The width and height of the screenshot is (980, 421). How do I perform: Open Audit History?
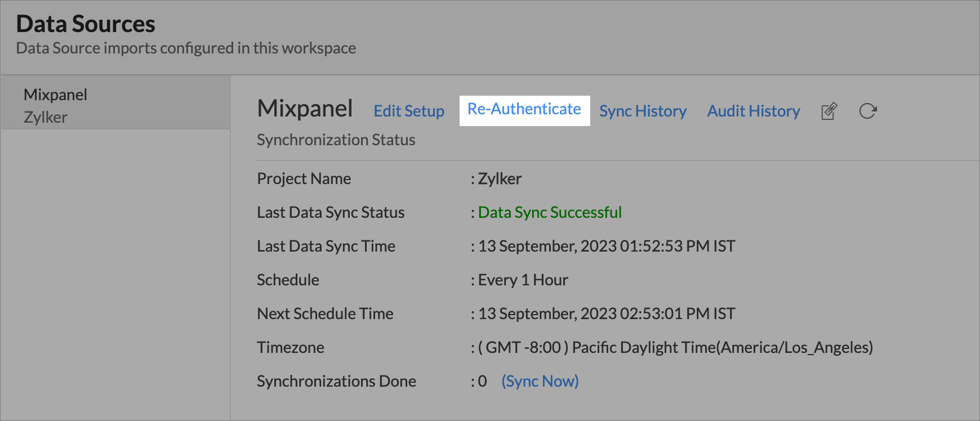[x=754, y=111]
